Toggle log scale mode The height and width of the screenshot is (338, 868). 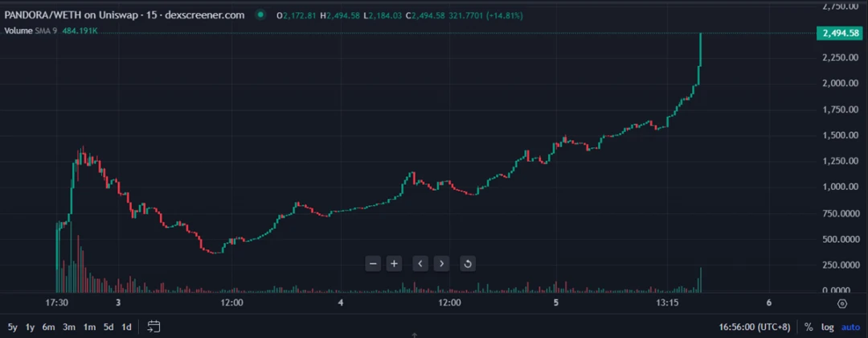click(x=827, y=327)
